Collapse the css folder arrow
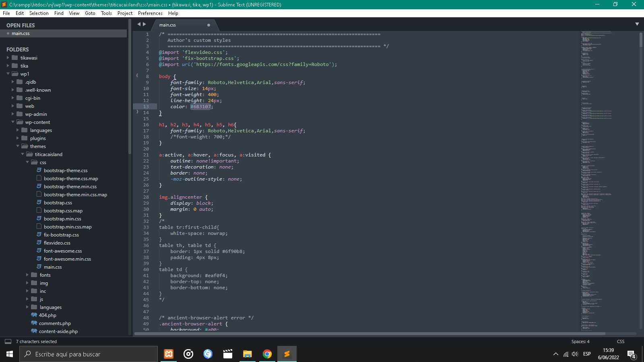The image size is (644, 362). pyautogui.click(x=27, y=162)
